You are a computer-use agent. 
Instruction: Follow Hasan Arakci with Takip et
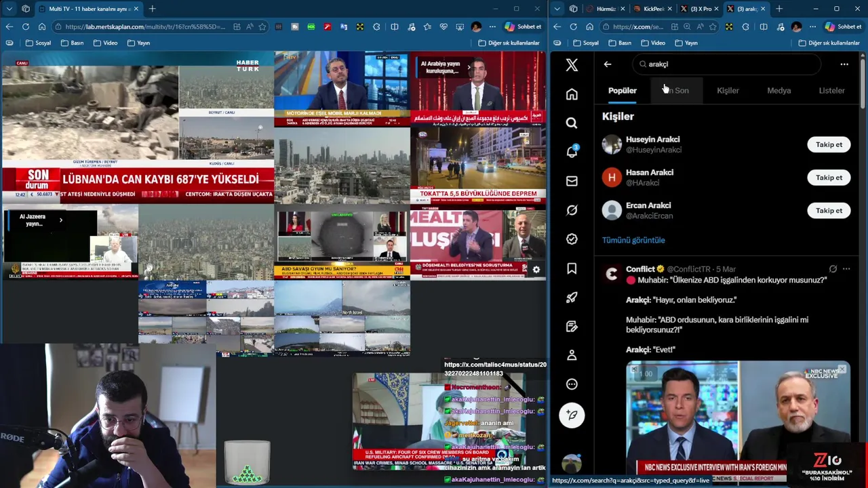[x=829, y=178]
